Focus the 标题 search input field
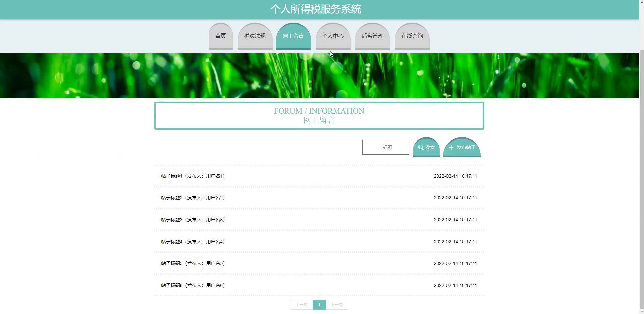The image size is (644, 314). coord(386,147)
